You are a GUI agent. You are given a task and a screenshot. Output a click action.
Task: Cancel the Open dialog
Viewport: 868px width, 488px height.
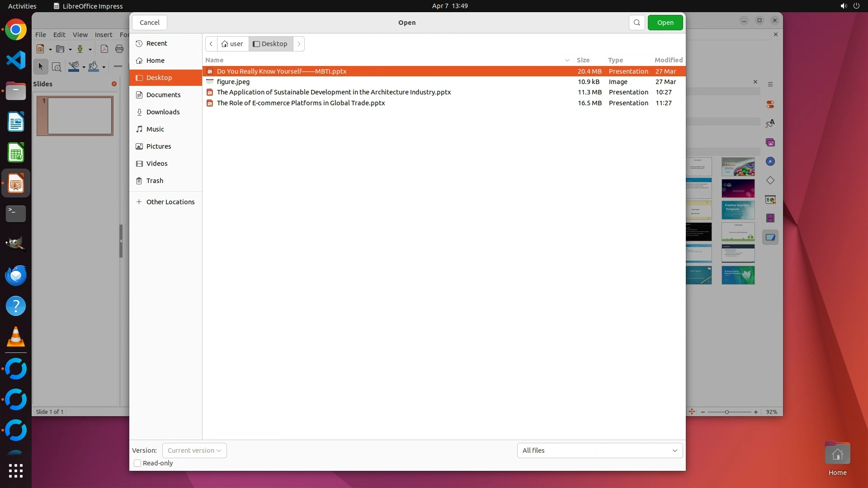(x=149, y=23)
